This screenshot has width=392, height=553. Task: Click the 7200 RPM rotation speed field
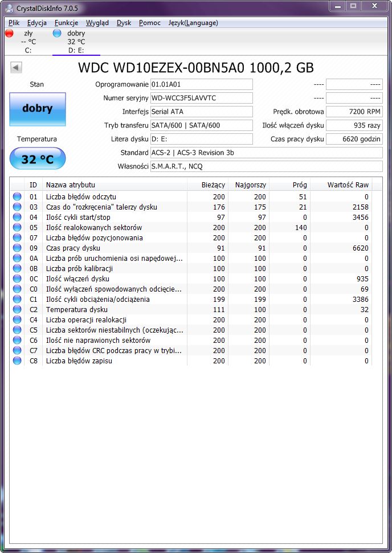pyautogui.click(x=354, y=112)
